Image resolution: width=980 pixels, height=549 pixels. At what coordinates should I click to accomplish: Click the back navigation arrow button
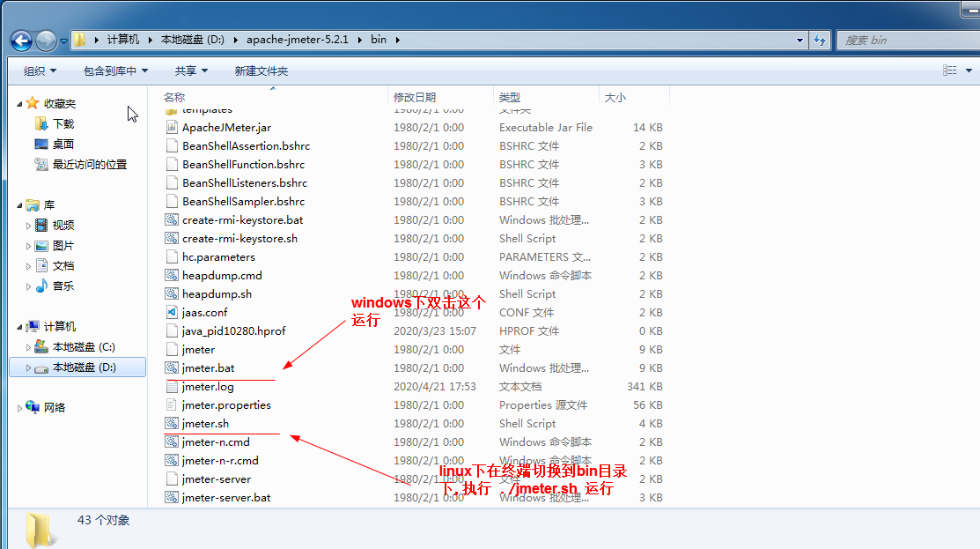(21, 41)
